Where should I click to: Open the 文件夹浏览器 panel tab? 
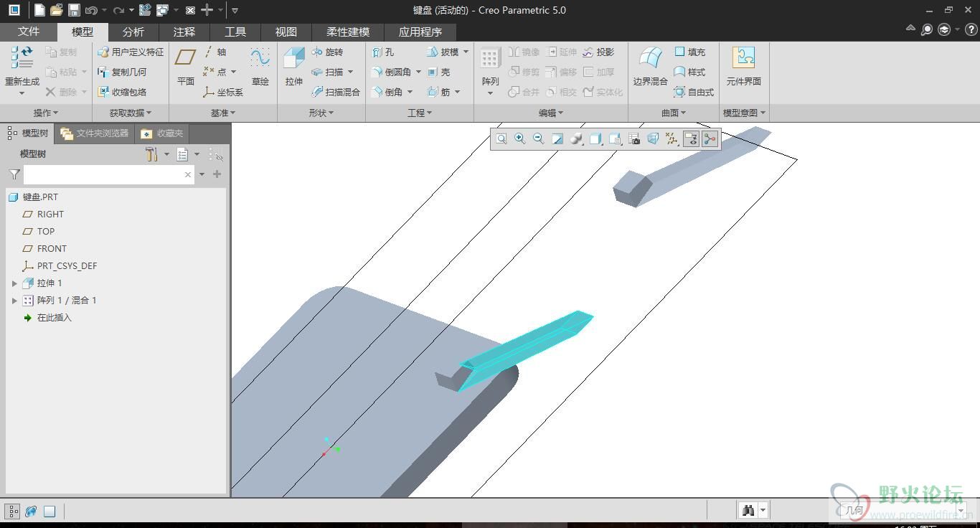pos(95,133)
